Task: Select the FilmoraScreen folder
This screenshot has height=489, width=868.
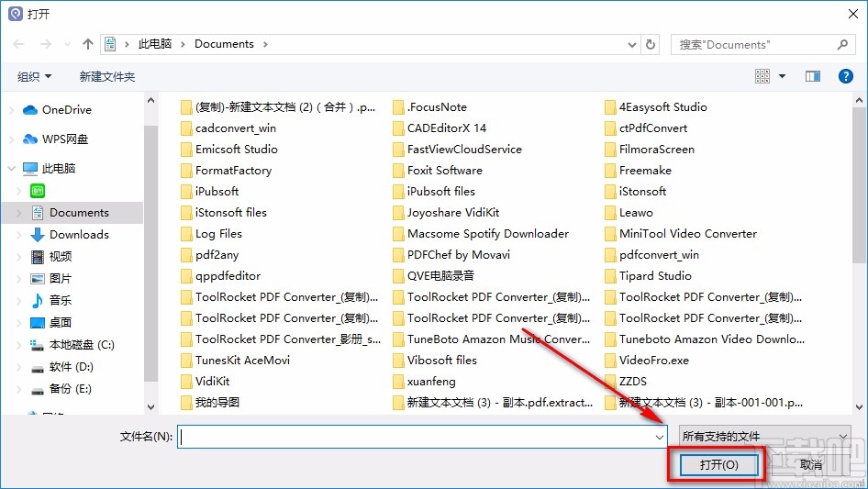Action: click(650, 150)
